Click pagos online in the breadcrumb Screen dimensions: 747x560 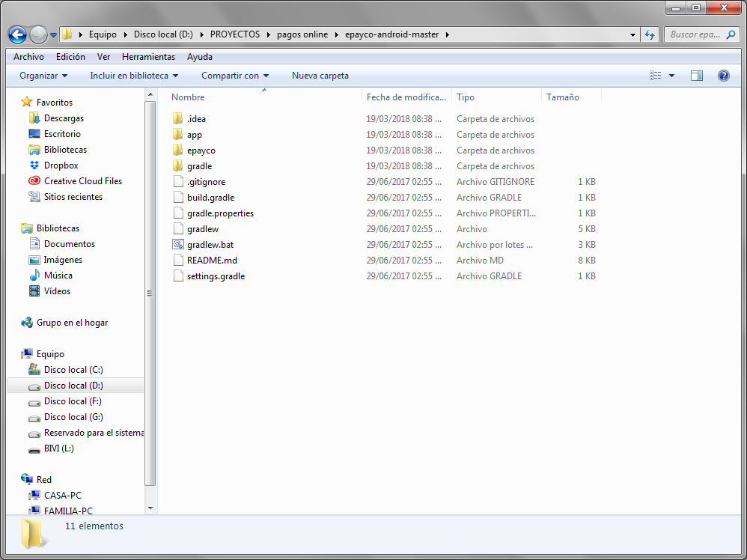pyautogui.click(x=302, y=34)
